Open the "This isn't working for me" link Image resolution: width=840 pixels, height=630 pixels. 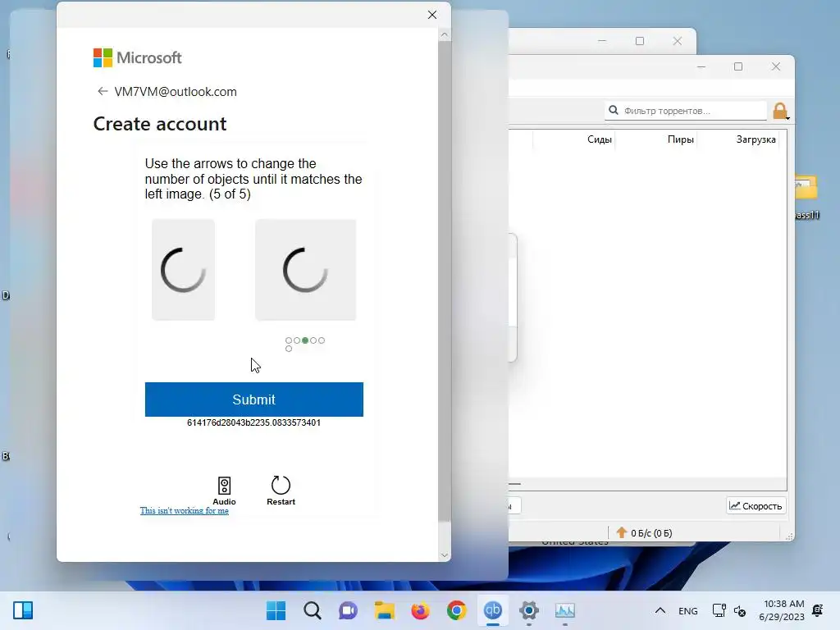coord(185,510)
